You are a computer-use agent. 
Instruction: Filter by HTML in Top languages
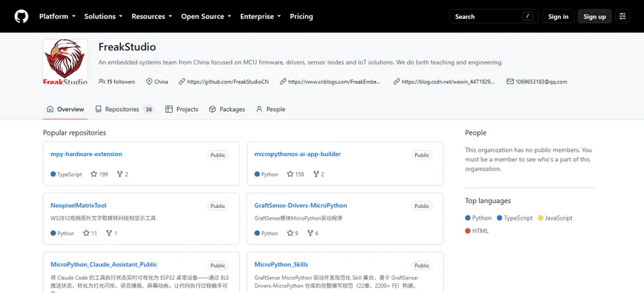(477, 231)
